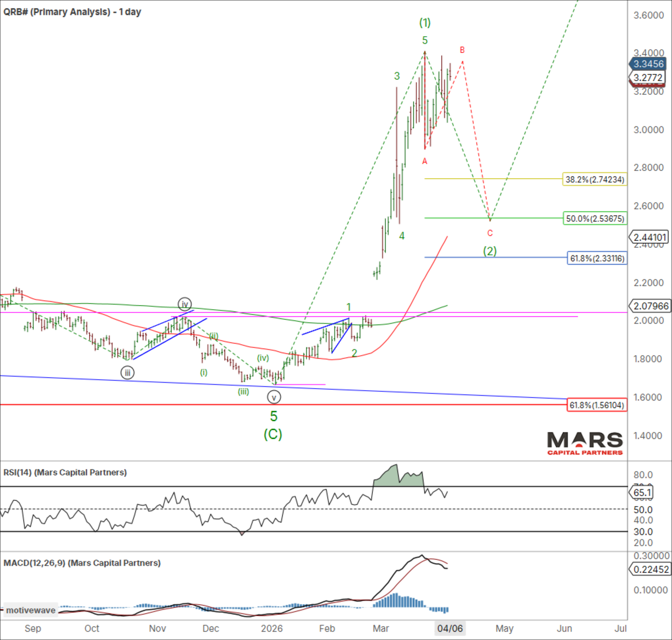The height and width of the screenshot is (640, 672).
Task: Click the MACD 0.22452 value tag
Action: (x=650, y=569)
